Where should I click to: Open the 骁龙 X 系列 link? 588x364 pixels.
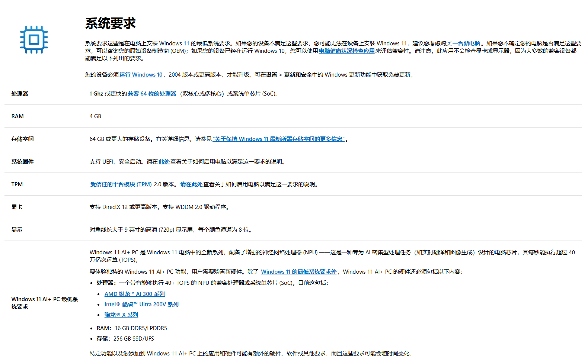(121, 315)
